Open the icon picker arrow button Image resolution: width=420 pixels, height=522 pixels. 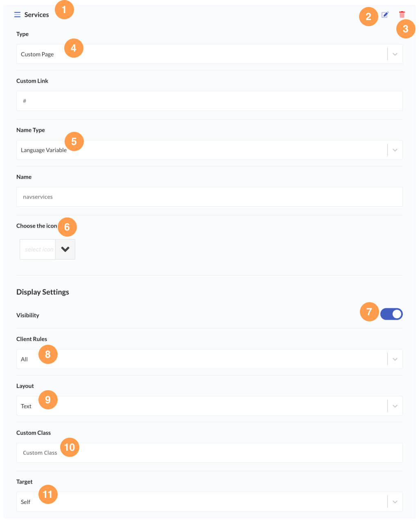[x=65, y=249]
